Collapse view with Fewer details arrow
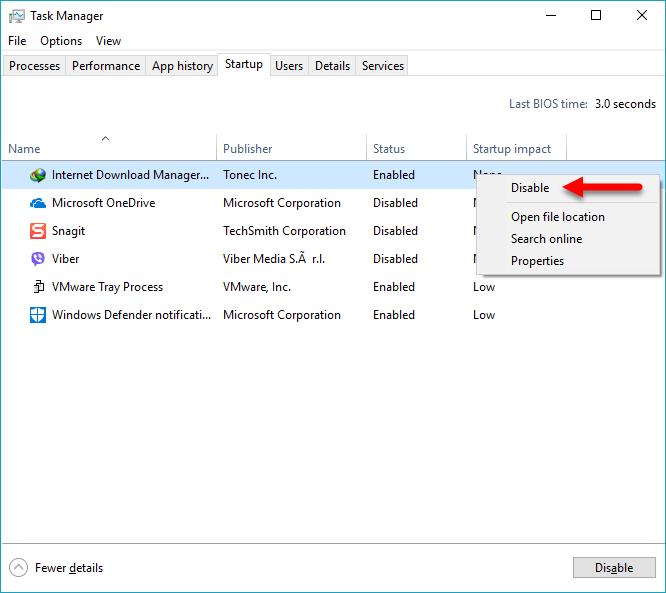The width and height of the screenshot is (666, 593). [18, 568]
